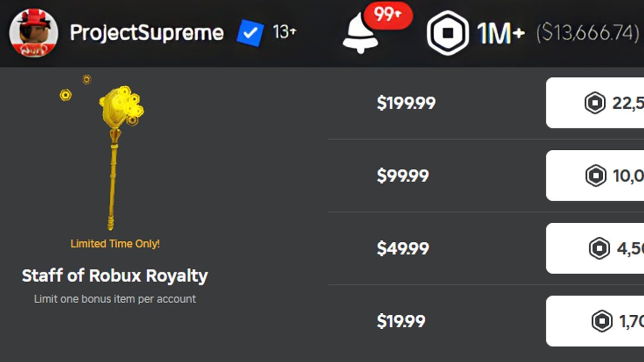644x362 pixels.
Task: Click the Limited Time Only! label
Action: 115,244
